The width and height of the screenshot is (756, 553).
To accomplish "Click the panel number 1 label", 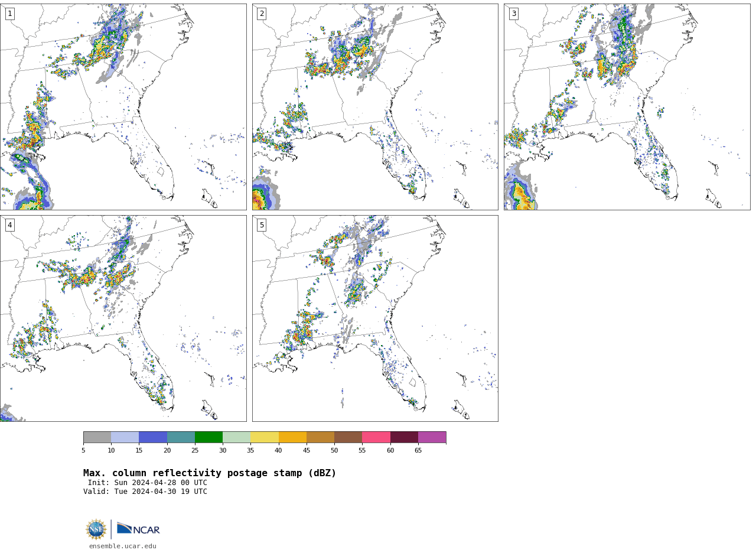I will pyautogui.click(x=9, y=14).
